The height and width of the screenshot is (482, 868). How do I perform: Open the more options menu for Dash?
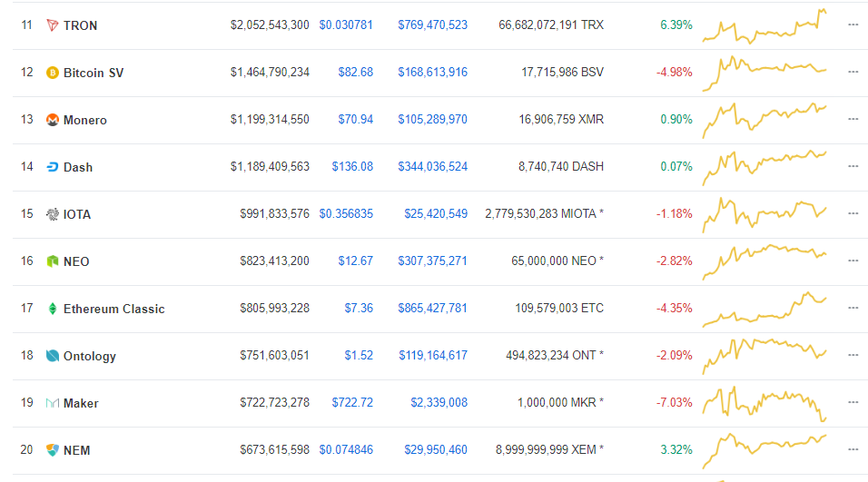[853, 167]
